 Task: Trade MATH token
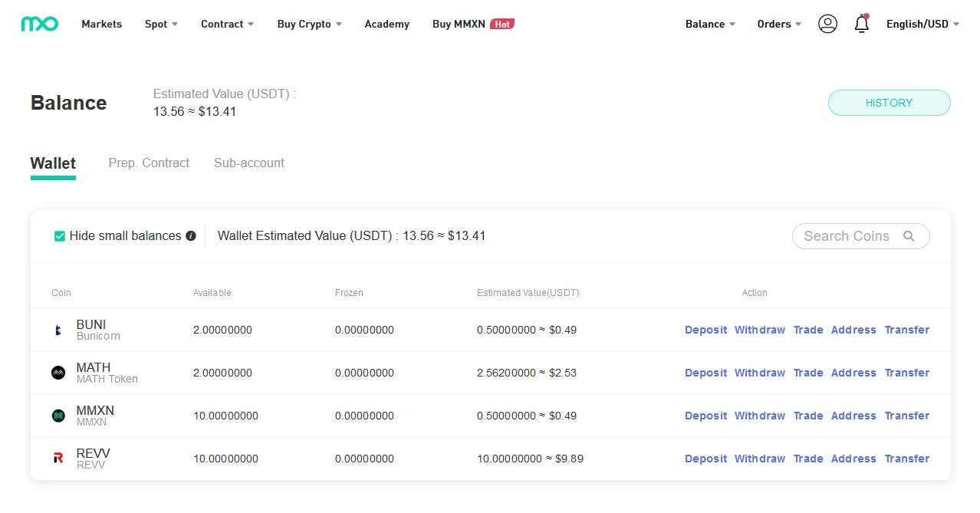pos(808,373)
